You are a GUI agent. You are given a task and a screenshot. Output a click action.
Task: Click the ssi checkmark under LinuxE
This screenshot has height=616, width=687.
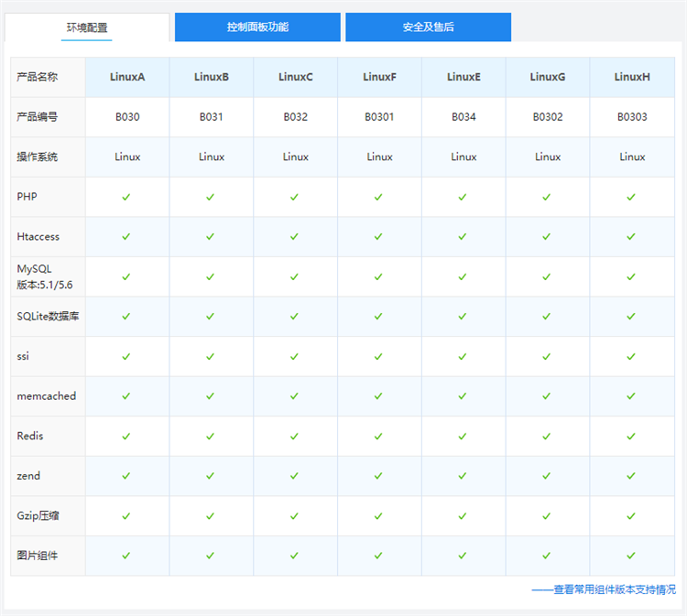[x=463, y=356]
